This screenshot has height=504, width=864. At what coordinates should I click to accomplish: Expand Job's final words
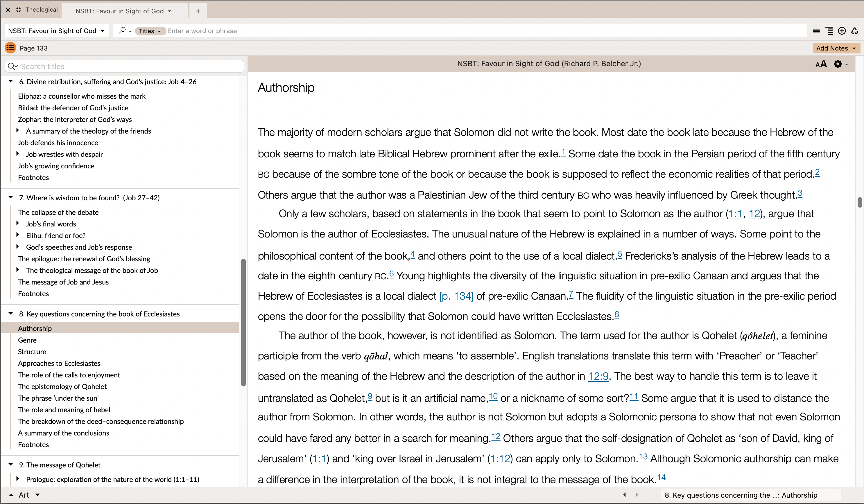17,223
